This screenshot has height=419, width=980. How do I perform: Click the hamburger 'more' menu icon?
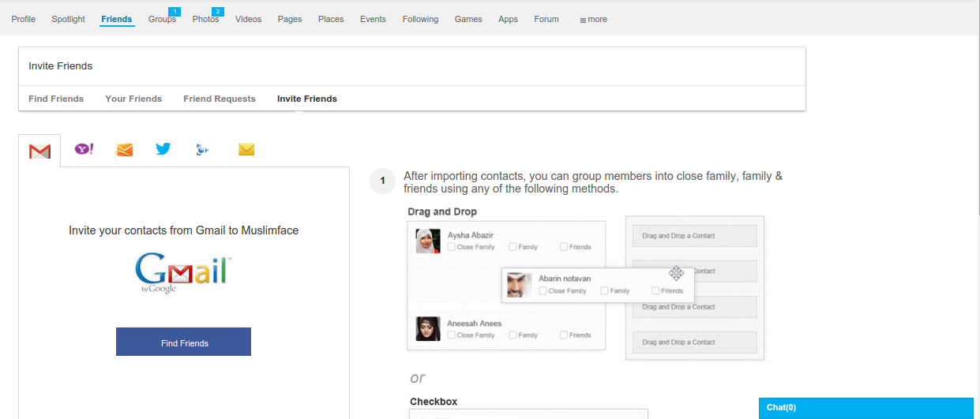583,20
